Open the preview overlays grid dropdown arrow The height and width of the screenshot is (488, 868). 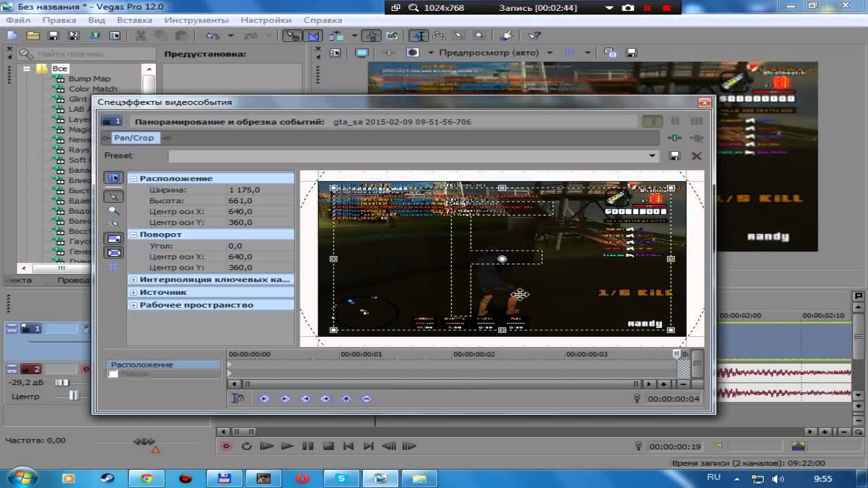click(x=587, y=52)
